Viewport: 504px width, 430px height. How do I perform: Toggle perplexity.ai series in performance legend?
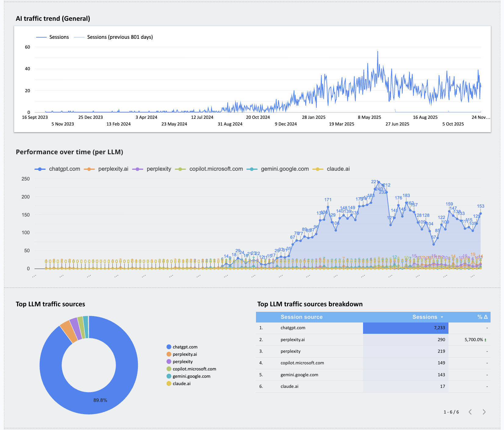[x=106, y=169]
